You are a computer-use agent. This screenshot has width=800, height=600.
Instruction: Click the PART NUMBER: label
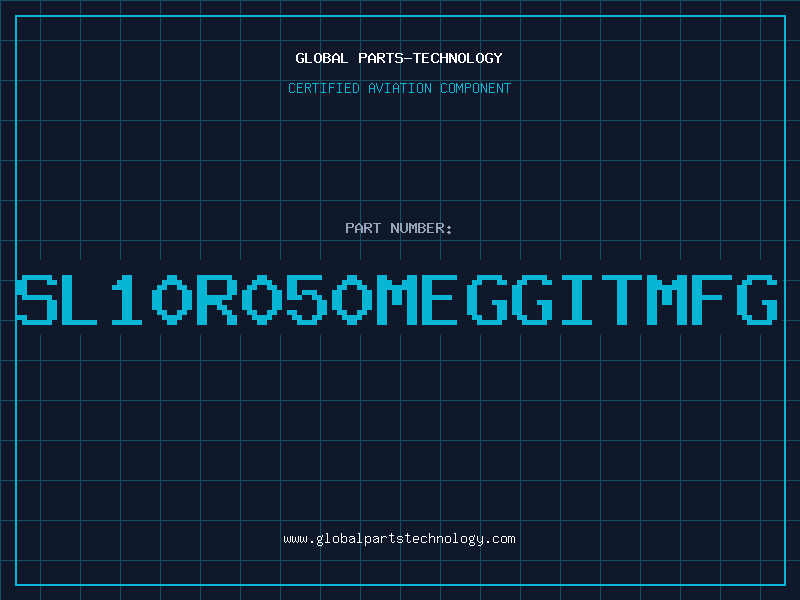coord(399,228)
